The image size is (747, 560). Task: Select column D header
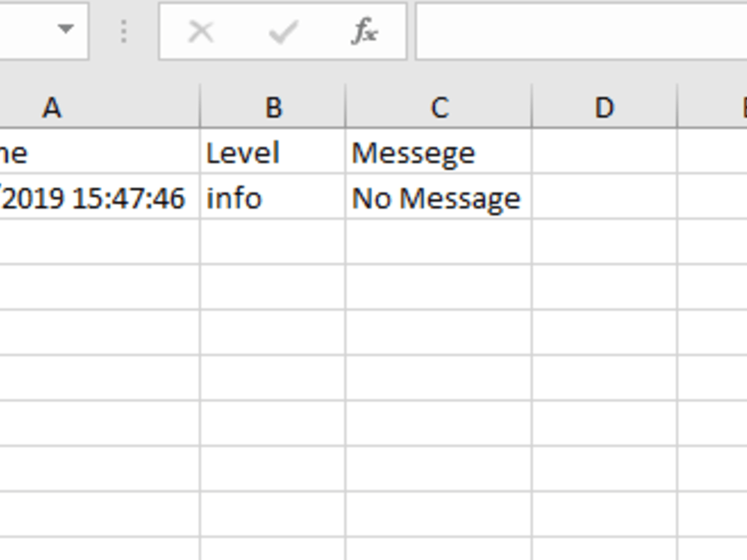tap(605, 107)
